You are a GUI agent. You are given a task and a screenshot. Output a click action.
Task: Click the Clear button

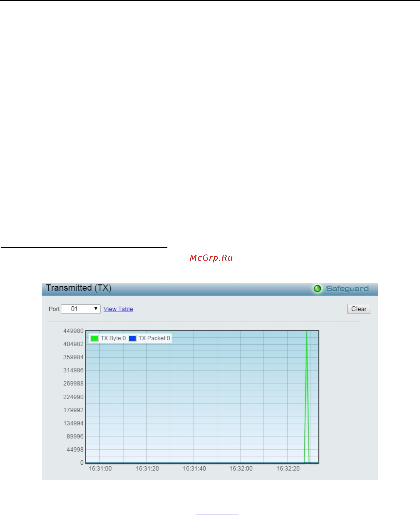[358, 309]
